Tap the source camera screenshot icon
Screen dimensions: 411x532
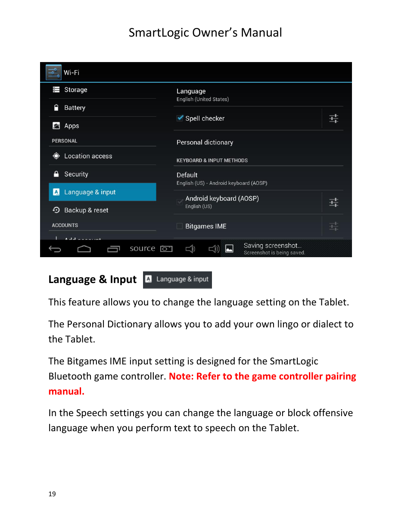point(166,249)
